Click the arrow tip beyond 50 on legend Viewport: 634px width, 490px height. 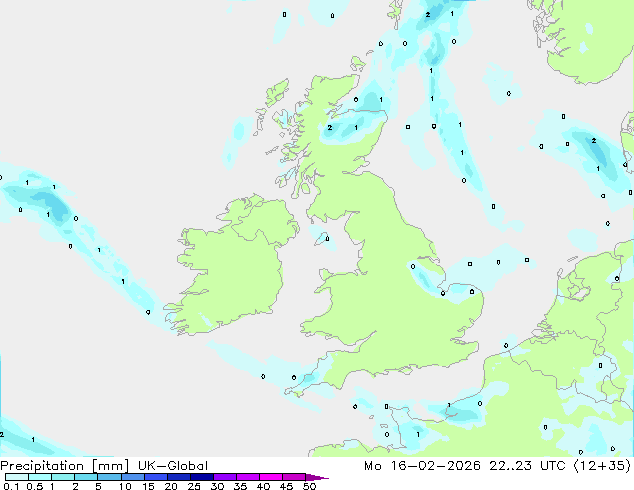(x=317, y=477)
